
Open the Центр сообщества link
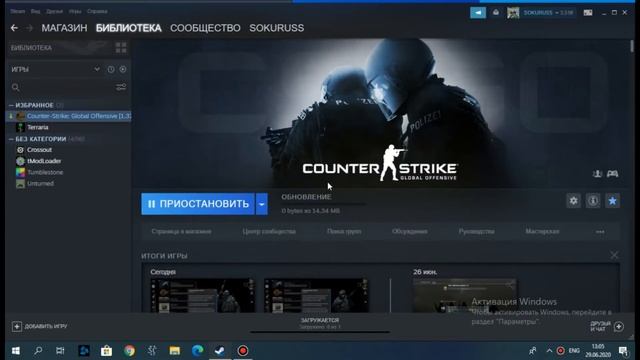269,231
